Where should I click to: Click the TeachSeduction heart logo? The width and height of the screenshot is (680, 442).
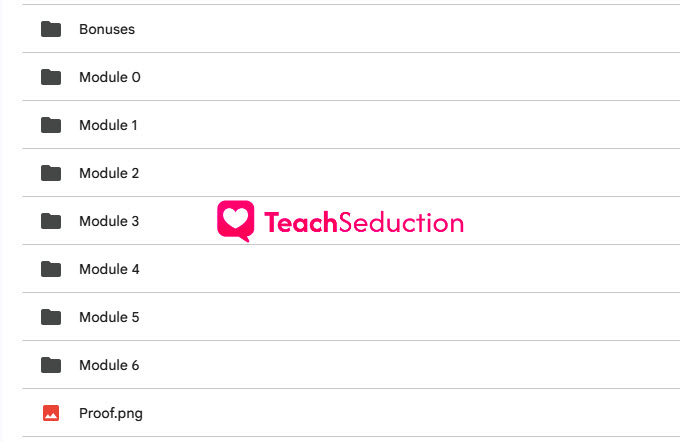[235, 221]
